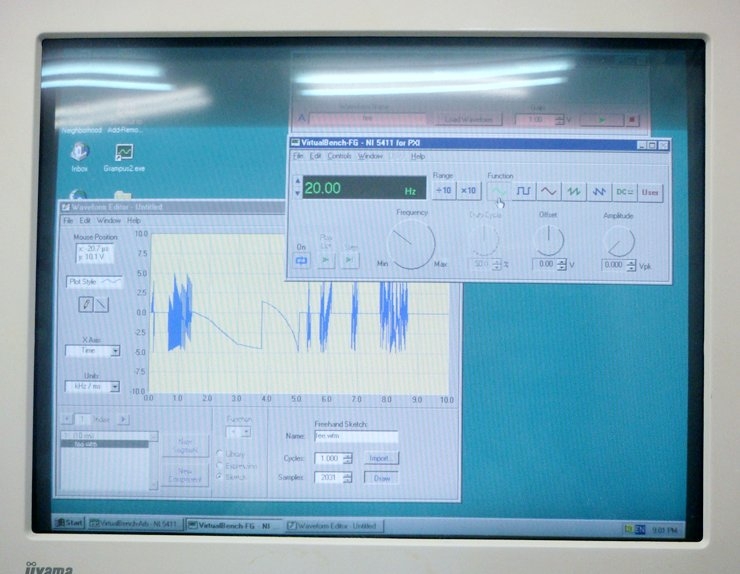Screen dimensions: 740x574
Task: Select the DC function button
Action: (624, 192)
